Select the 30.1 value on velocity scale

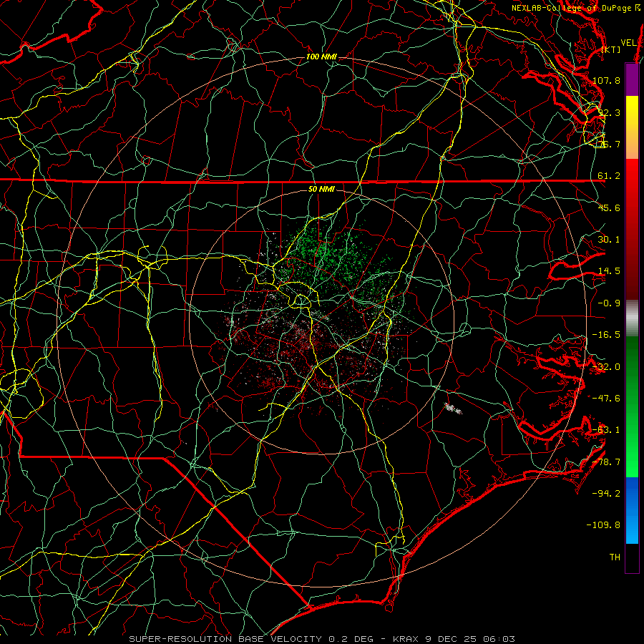pos(609,240)
